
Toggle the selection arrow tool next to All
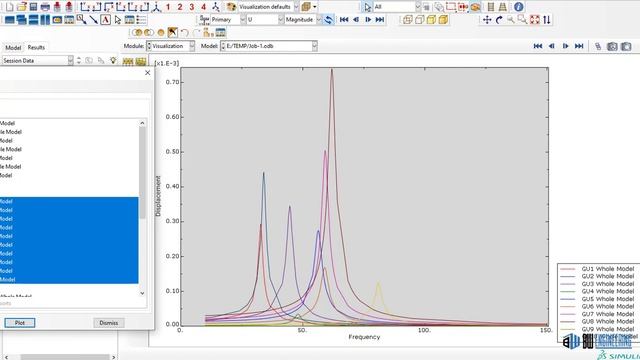(367, 7)
